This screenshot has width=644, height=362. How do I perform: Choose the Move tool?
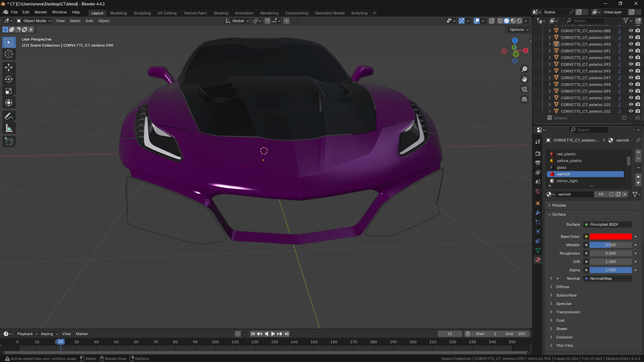[x=9, y=67]
